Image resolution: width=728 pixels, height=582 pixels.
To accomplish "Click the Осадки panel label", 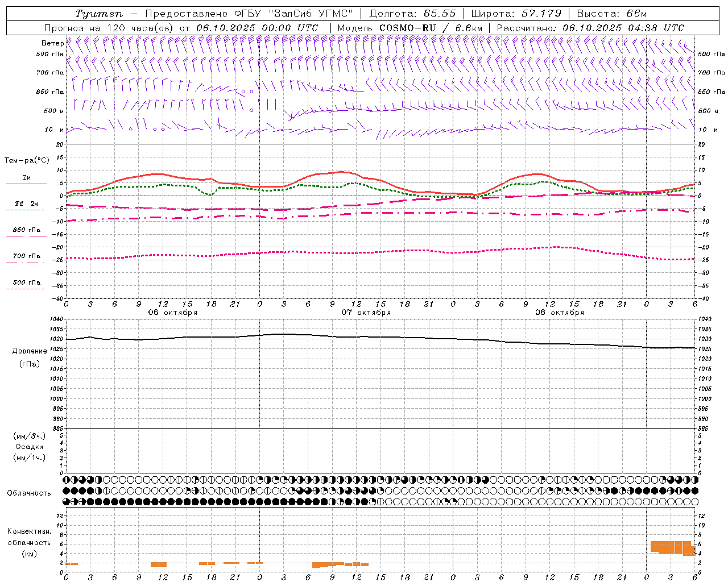I will (30, 447).
